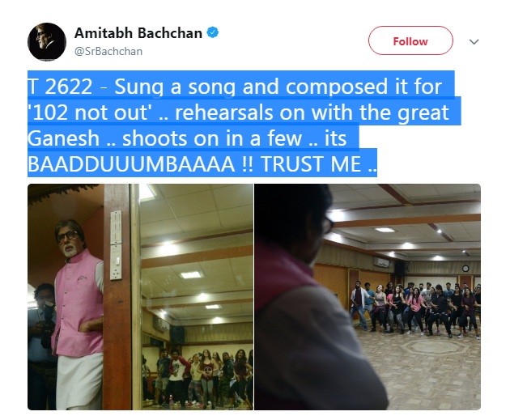Open the right dance hall photo
Screen dimensions: 510x420
click(x=368, y=297)
